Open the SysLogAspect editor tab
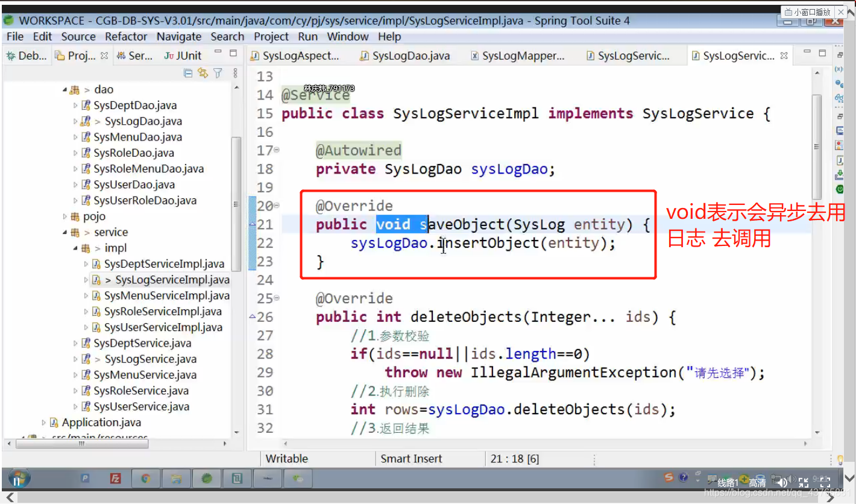The width and height of the screenshot is (856, 504). [295, 56]
